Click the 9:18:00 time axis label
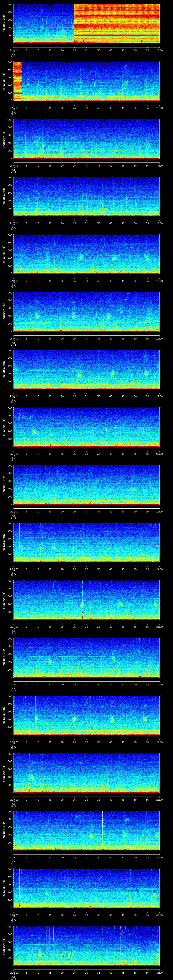173x980 pixels. pos(14,281)
